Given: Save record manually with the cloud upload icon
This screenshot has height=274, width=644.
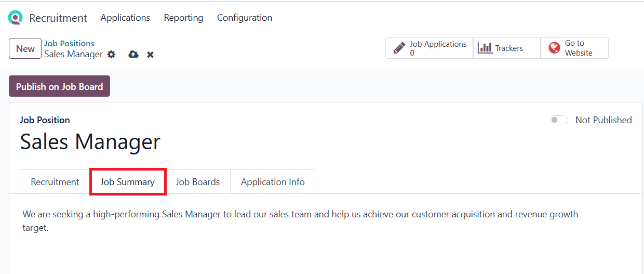Looking at the screenshot, I should [133, 54].
